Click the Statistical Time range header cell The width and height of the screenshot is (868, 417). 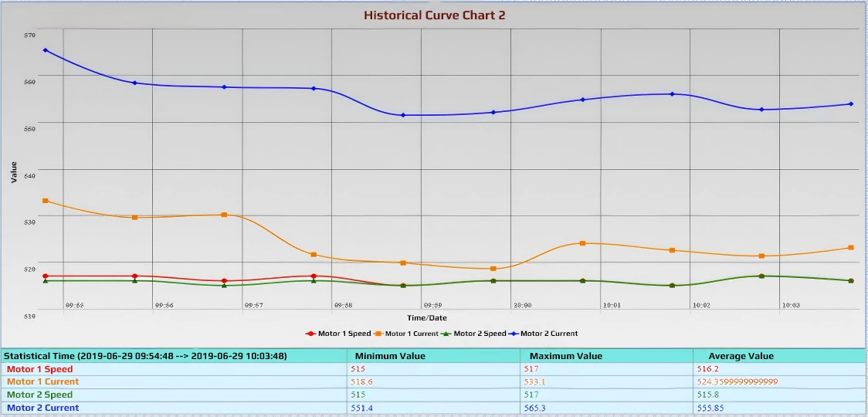point(146,356)
